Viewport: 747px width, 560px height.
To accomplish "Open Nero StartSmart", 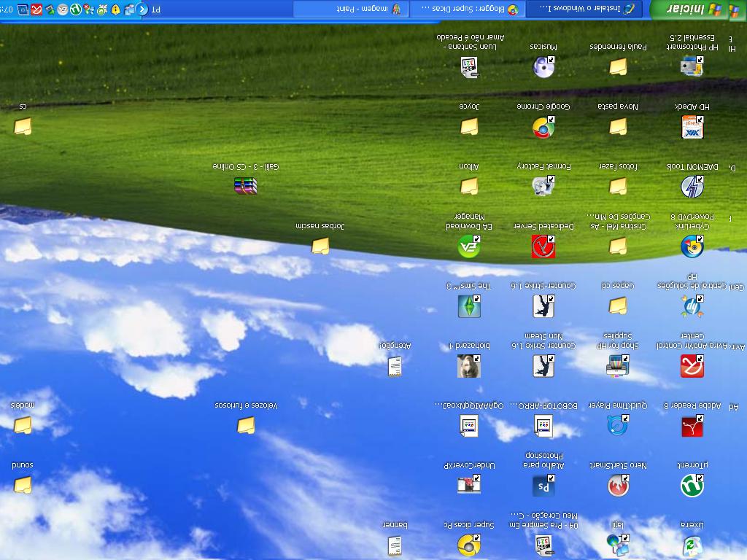I will [617, 485].
